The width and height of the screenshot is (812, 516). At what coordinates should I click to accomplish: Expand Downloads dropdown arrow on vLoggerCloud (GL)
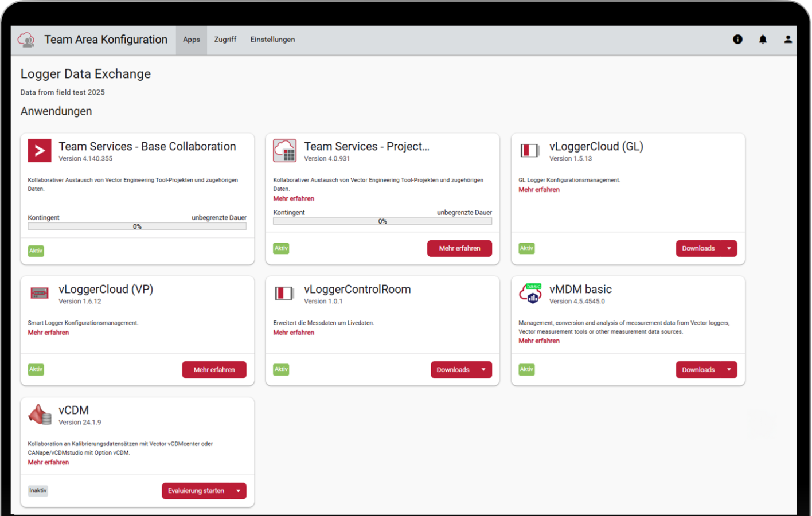pyautogui.click(x=729, y=248)
